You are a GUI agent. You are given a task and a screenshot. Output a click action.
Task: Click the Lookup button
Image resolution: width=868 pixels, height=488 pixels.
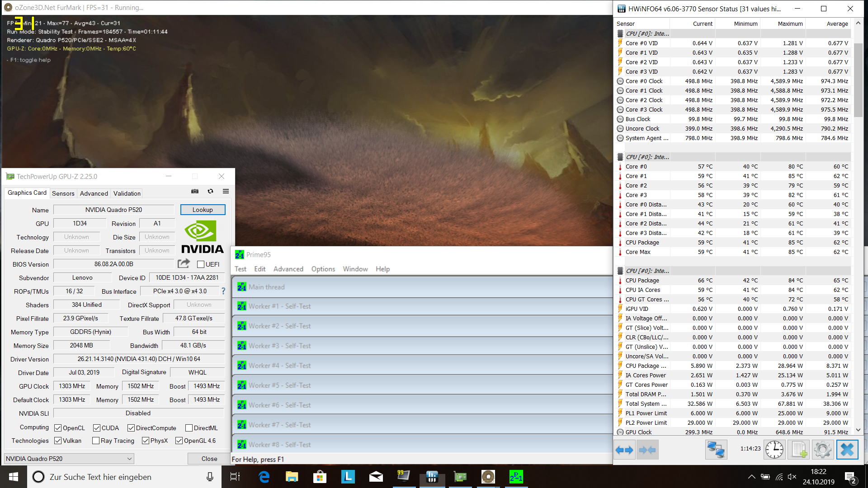click(203, 210)
